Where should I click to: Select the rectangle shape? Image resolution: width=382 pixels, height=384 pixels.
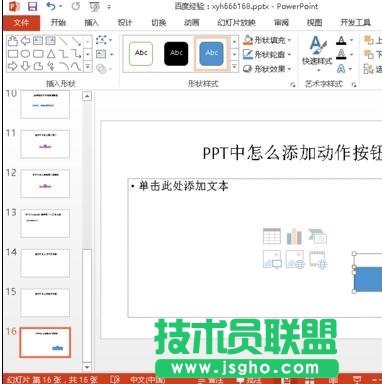pos(13,54)
